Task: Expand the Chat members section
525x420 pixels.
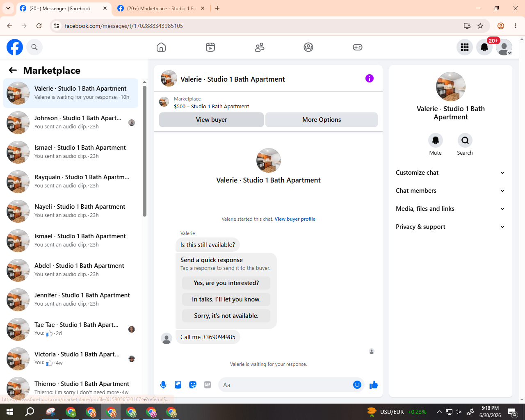Action: (x=450, y=191)
